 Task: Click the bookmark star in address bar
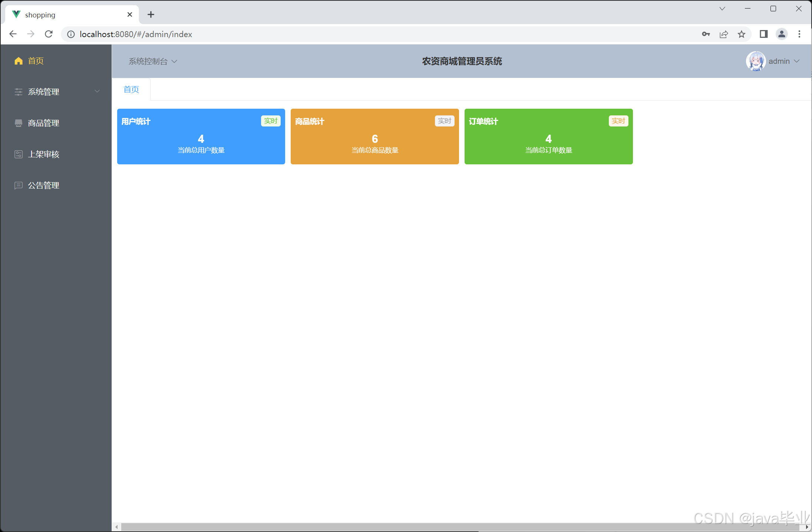pyautogui.click(x=742, y=34)
